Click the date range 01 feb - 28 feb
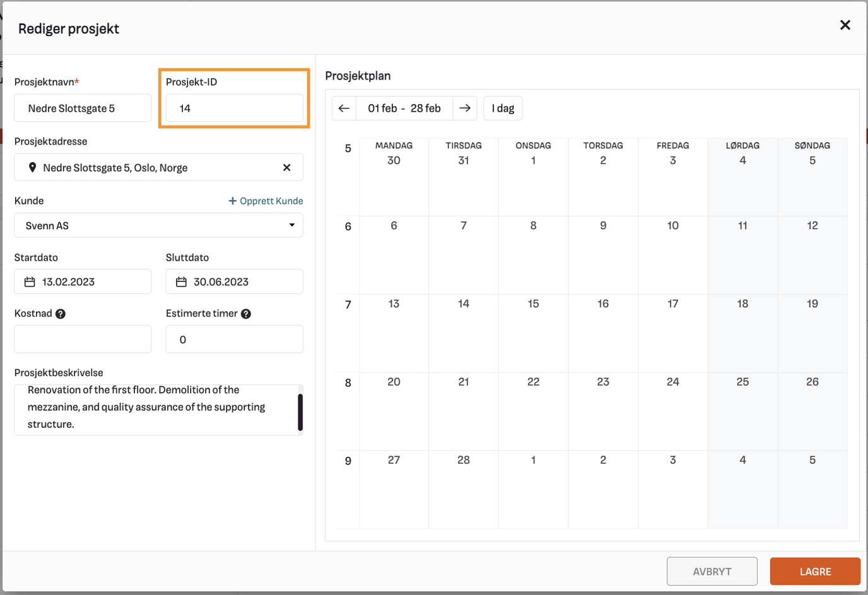This screenshot has height=595, width=868. (404, 109)
